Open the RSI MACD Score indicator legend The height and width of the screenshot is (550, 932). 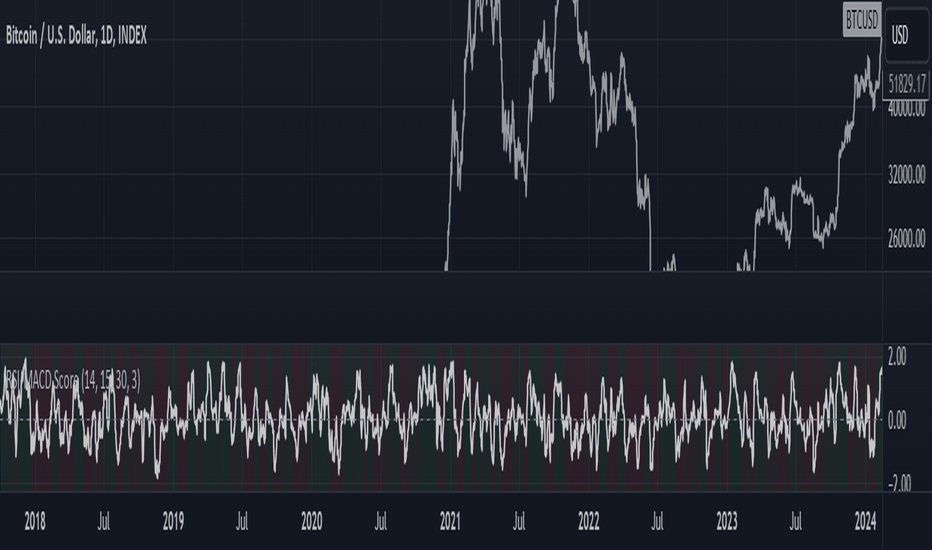coord(73,380)
